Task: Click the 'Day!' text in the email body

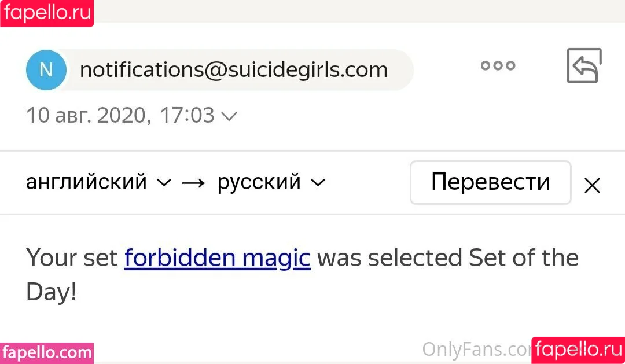Action: click(51, 293)
